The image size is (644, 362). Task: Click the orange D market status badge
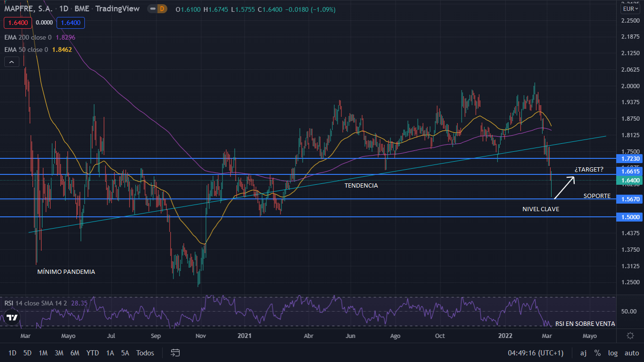[x=162, y=9]
